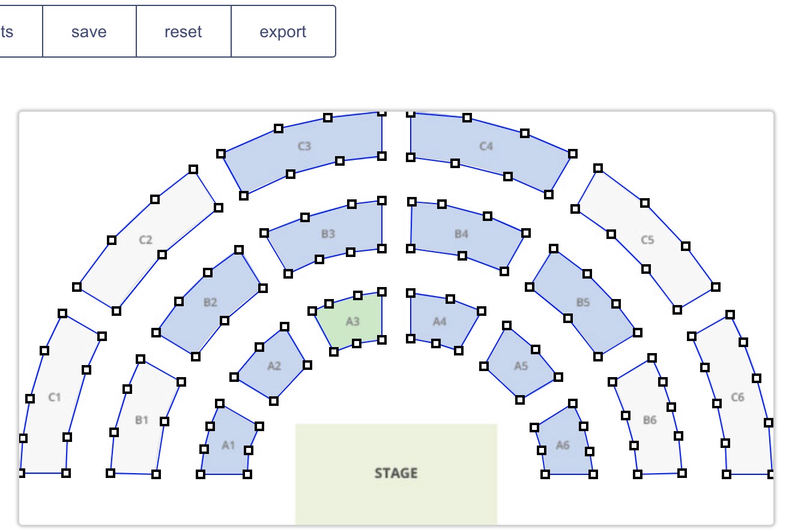Select section C1 at the far left
Screen dimensions: 789x532
[x=56, y=396]
